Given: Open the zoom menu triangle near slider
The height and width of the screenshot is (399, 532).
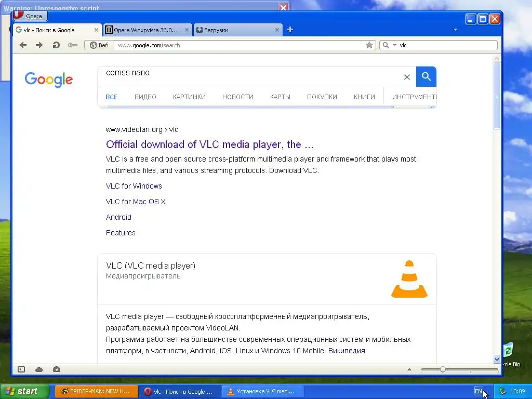Looking at the screenshot, I should (x=409, y=369).
